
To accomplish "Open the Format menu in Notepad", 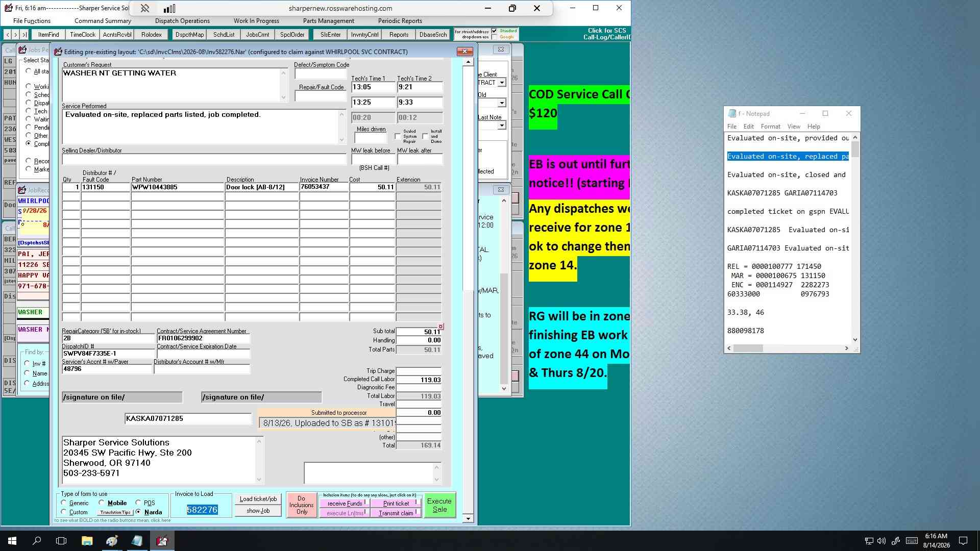I will coord(770,127).
